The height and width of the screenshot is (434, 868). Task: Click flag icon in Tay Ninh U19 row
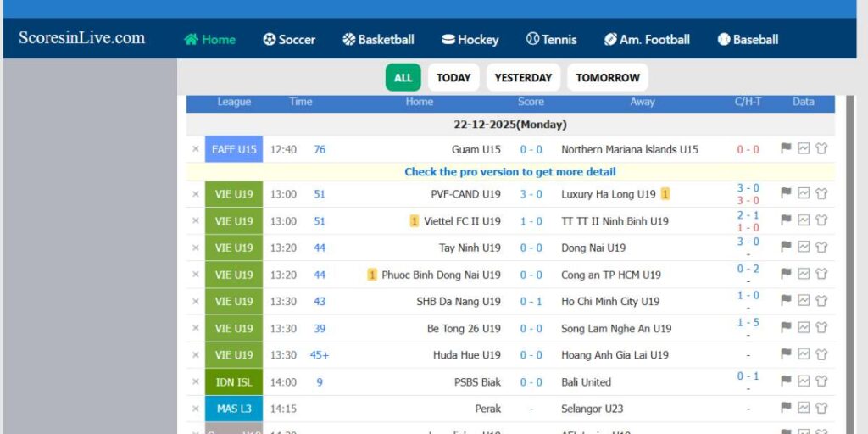click(x=786, y=248)
